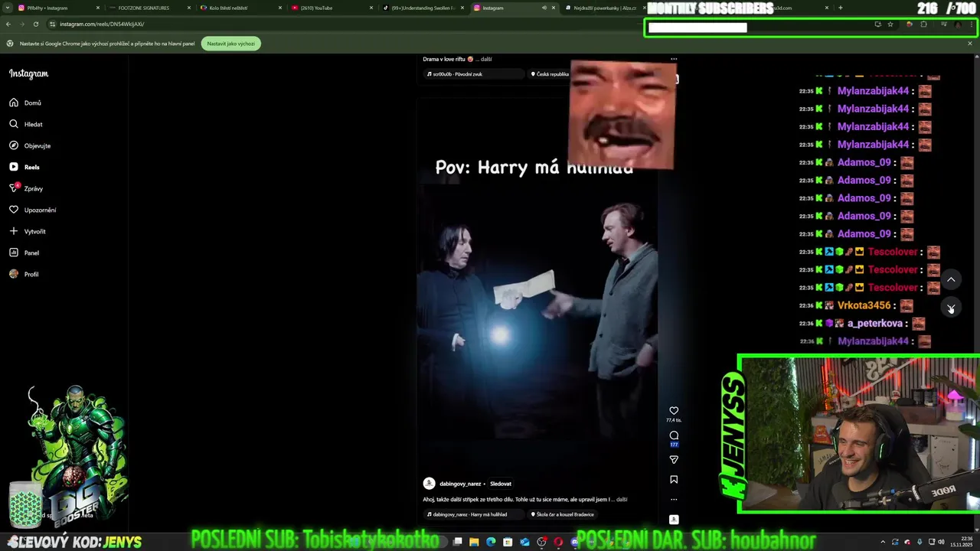Click install-app icon in address bar

[x=877, y=24]
